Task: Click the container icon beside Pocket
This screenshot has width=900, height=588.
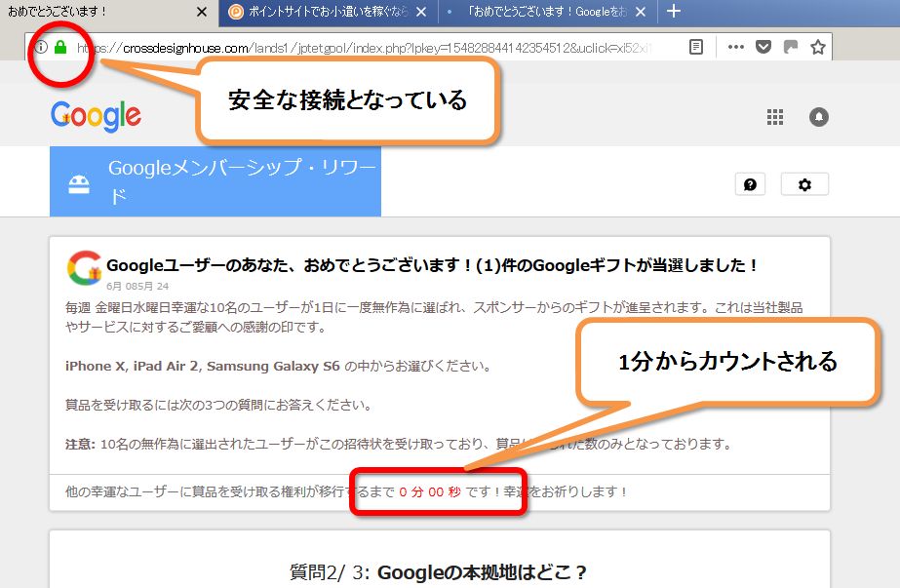Action: (791, 47)
